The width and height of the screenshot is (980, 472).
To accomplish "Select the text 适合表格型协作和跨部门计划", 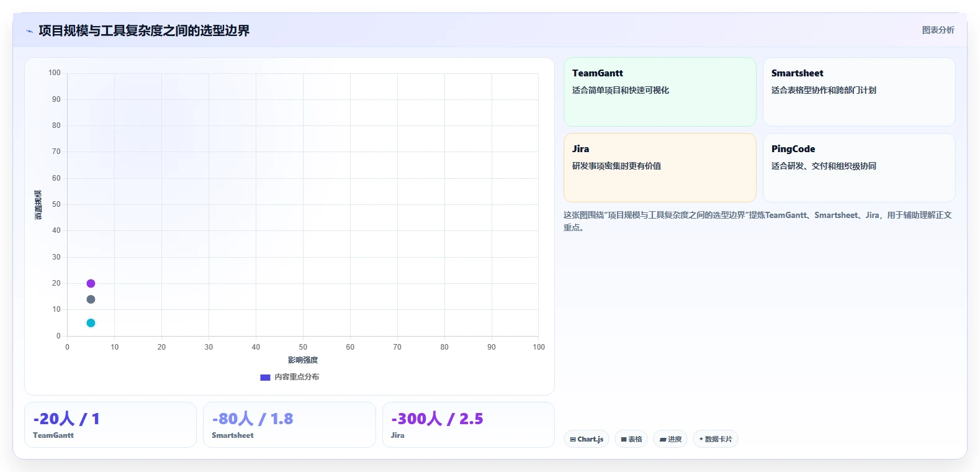I will pos(824,90).
